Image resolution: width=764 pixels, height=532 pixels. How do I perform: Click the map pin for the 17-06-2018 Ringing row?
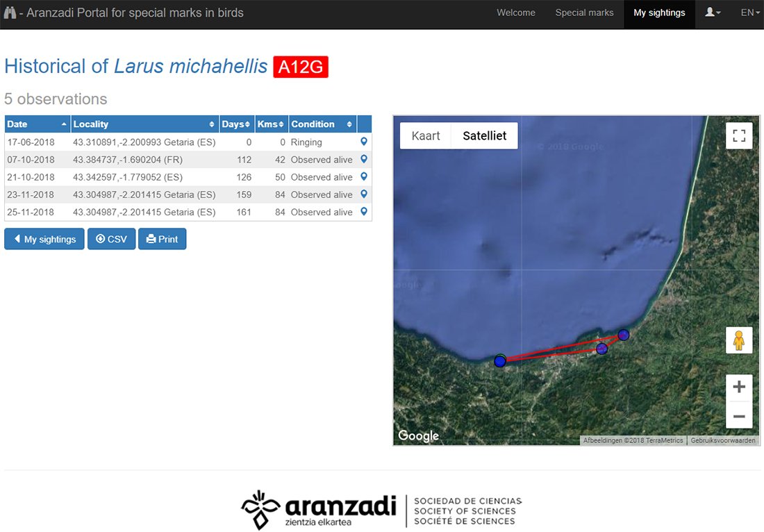point(363,142)
